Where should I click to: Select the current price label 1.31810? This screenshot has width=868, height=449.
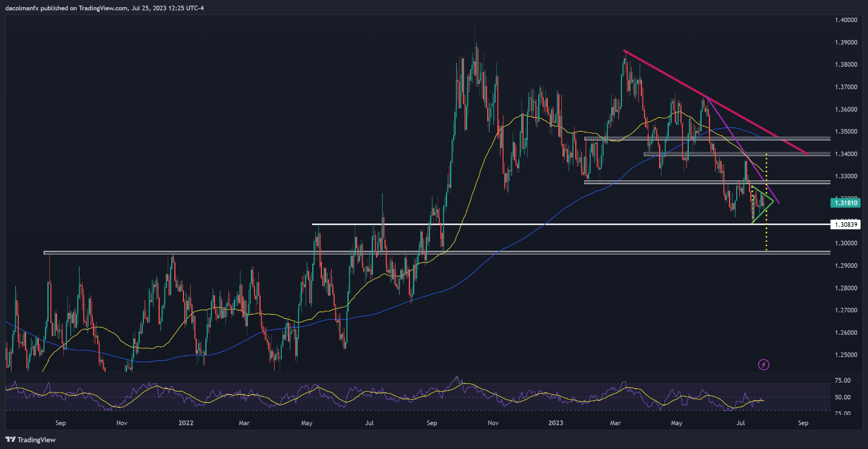(x=844, y=204)
